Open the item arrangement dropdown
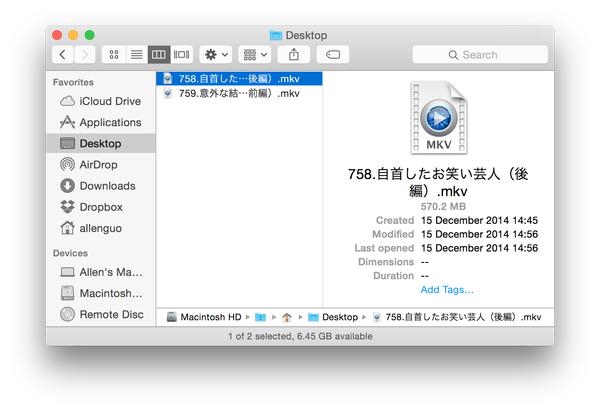Image resolution: width=600 pixels, height=411 pixels. click(x=255, y=55)
